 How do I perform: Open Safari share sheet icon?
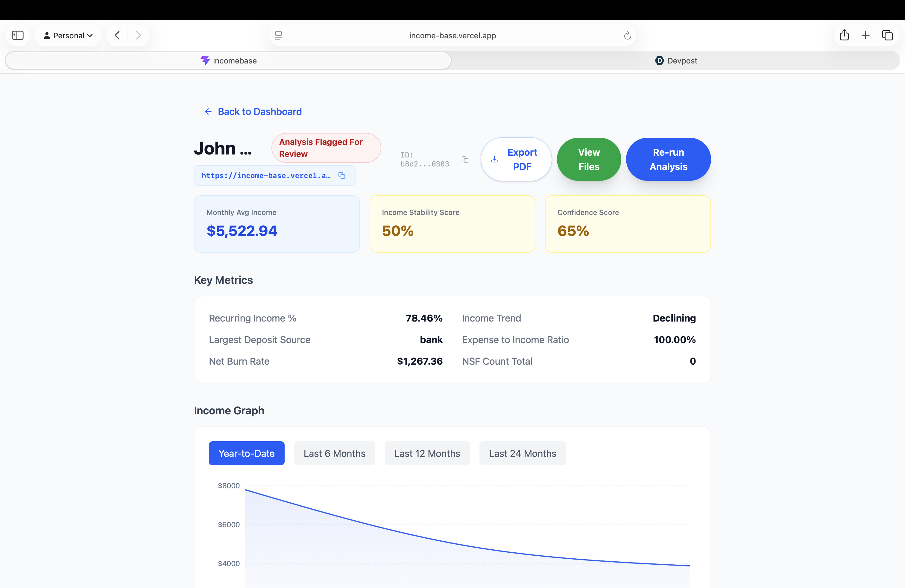point(844,35)
